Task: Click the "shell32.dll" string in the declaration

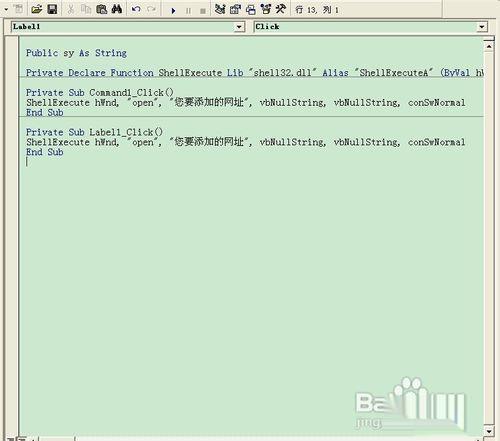Action: tap(282, 73)
